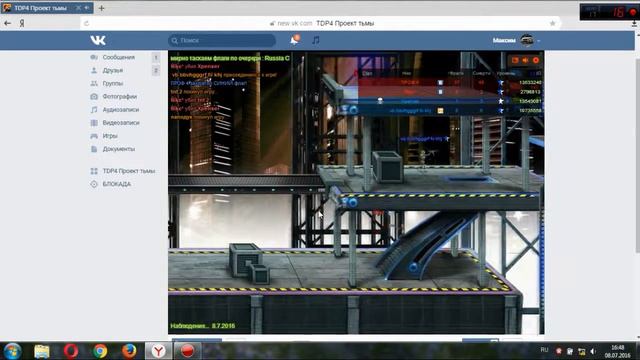This screenshot has width=640, height=360.
Task: Click the orange record/exit game button
Action: click(536, 60)
